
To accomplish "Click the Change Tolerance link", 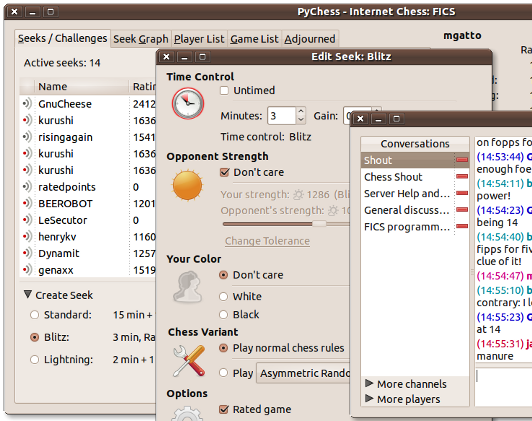I will click(x=267, y=241).
